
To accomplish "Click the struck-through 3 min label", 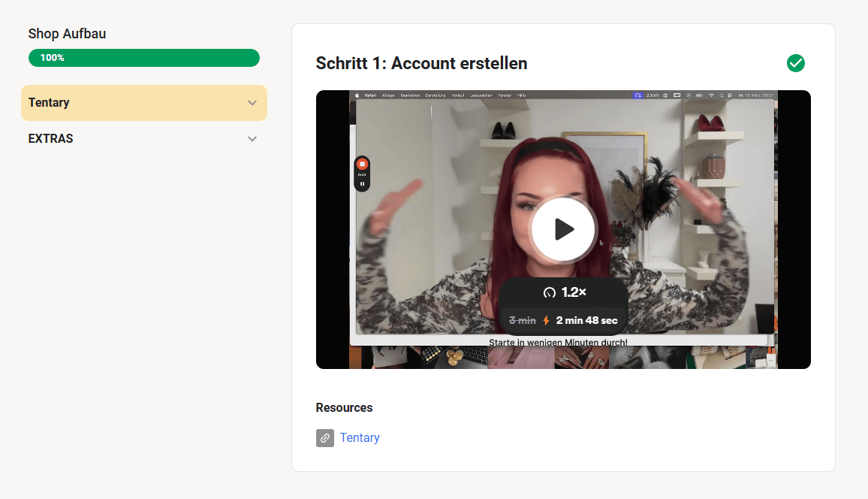I will (523, 321).
